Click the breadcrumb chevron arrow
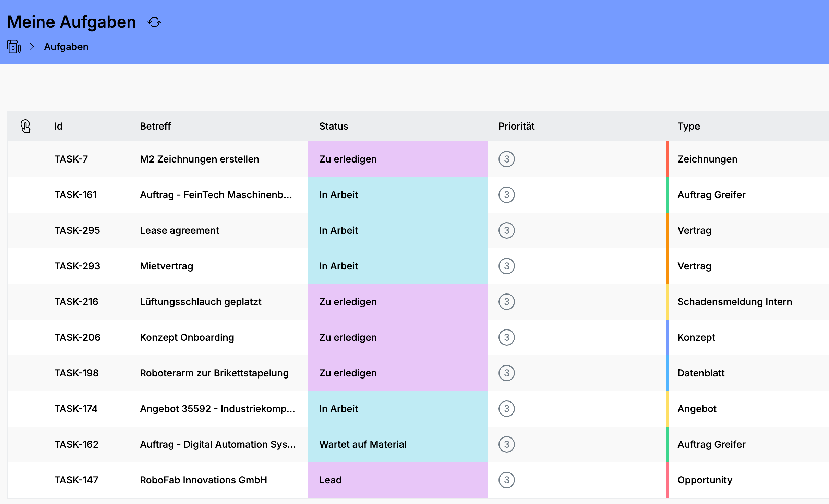The height and width of the screenshot is (504, 829). click(x=32, y=47)
